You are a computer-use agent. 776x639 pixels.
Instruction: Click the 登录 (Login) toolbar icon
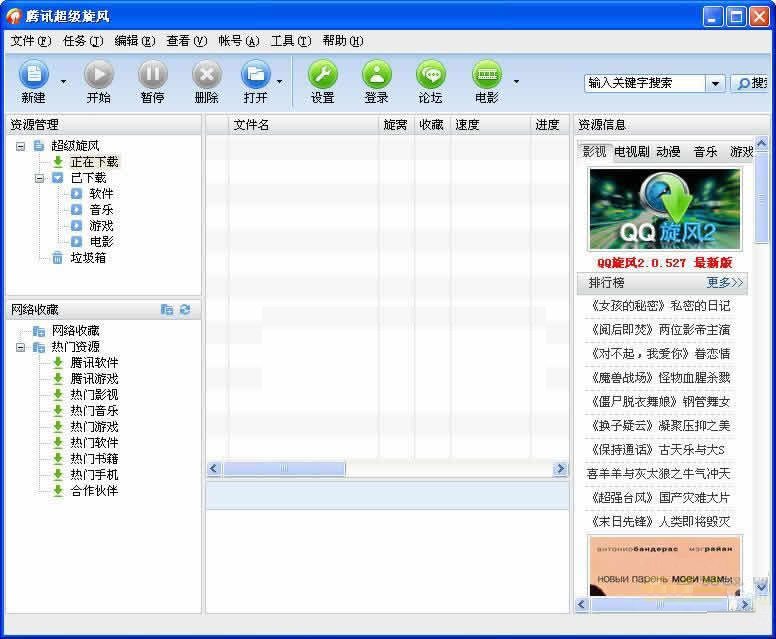click(376, 75)
